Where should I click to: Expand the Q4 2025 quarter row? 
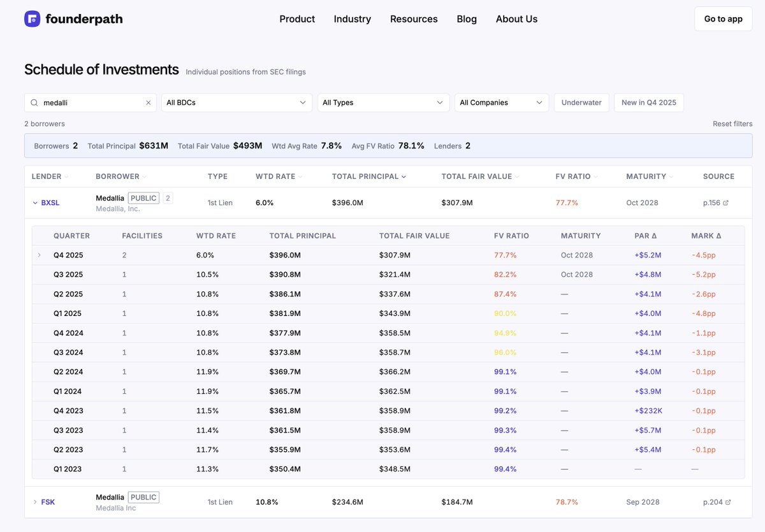39,255
